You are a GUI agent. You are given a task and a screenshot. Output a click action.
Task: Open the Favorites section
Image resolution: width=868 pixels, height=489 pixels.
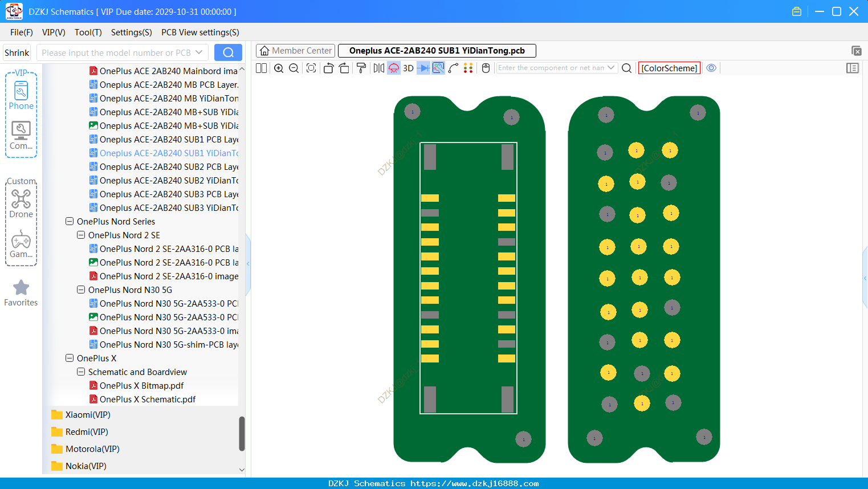point(21,293)
